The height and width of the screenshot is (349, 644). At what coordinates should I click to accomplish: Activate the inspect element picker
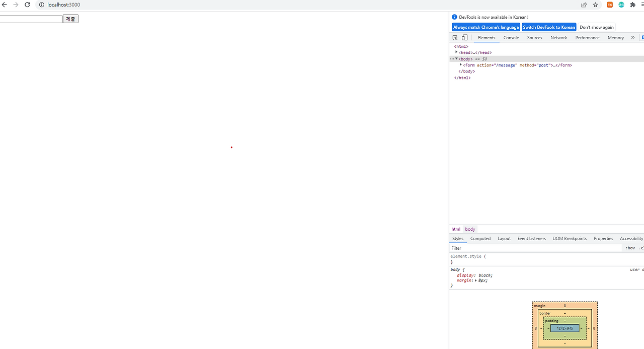[x=455, y=38]
